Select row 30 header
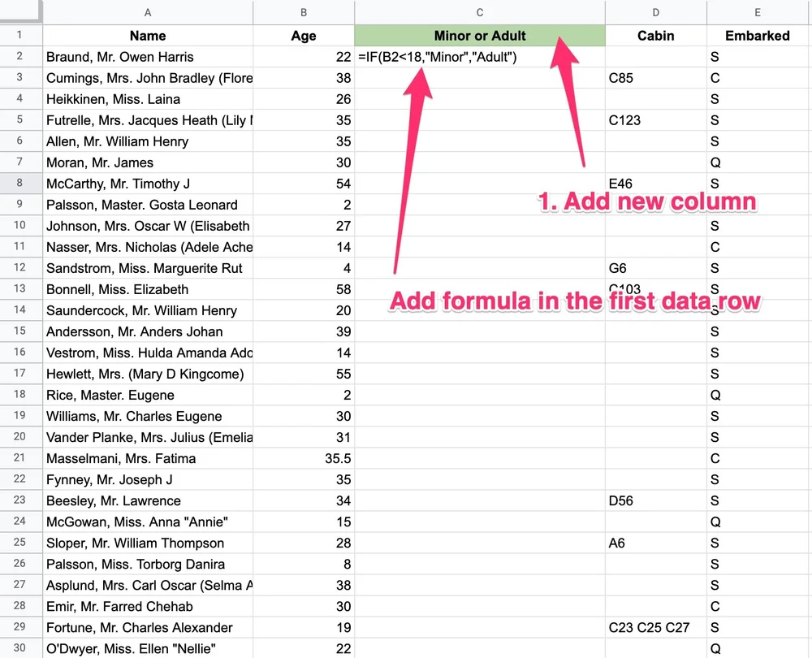The width and height of the screenshot is (812, 658). [21, 648]
